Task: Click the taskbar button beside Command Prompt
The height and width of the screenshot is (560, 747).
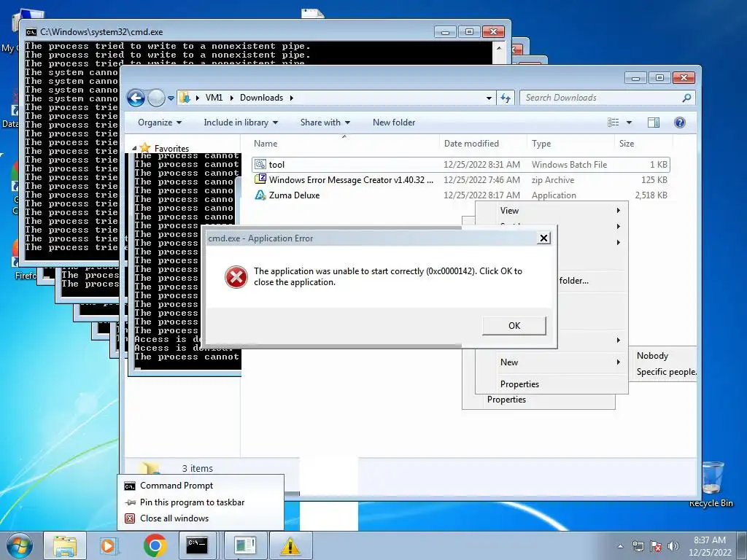Action: pyautogui.click(x=245, y=545)
